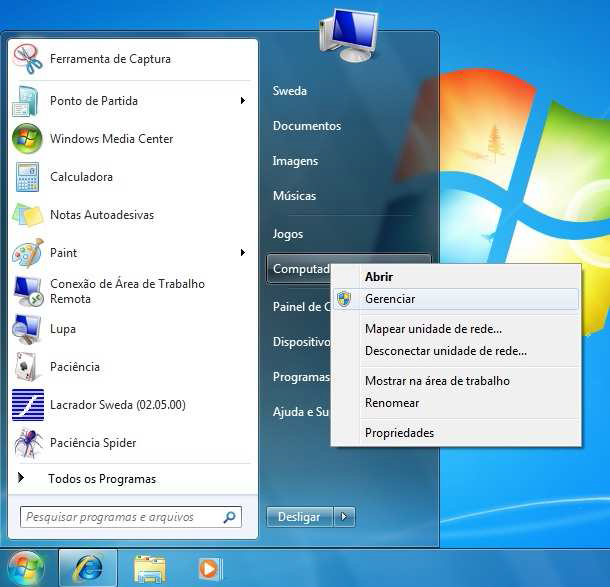
Task: Open the Lupa magnifier icon
Action: 27,329
